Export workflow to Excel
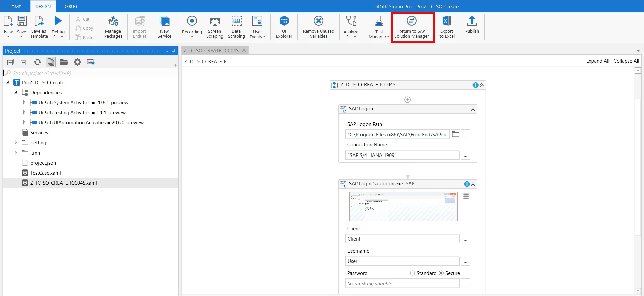644x296 pixels. (x=447, y=27)
